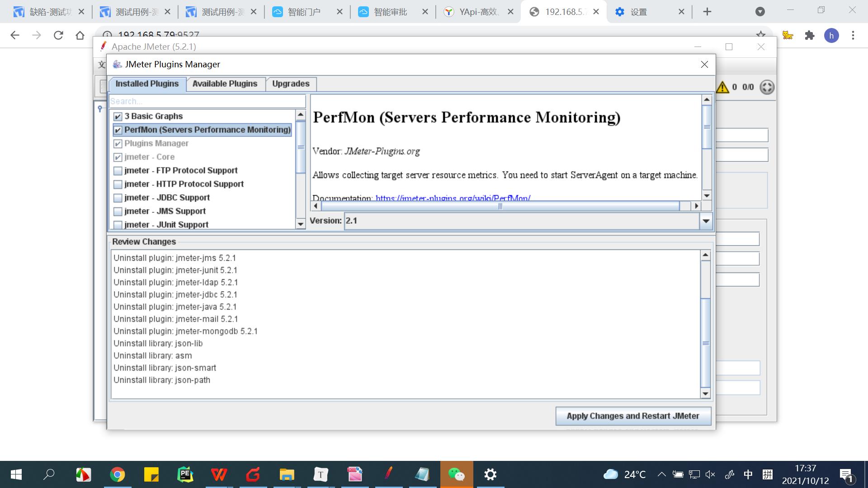The width and height of the screenshot is (868, 488).
Task: Close the JMeter Plugins Manager dialog
Action: pos(704,65)
